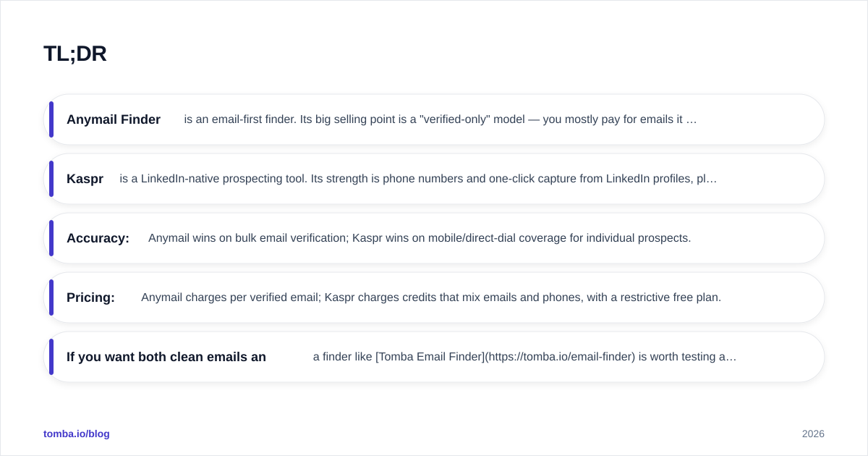This screenshot has height=456, width=868.
Task: Click the blue accent bar on Kaspr card
Action: point(51,179)
